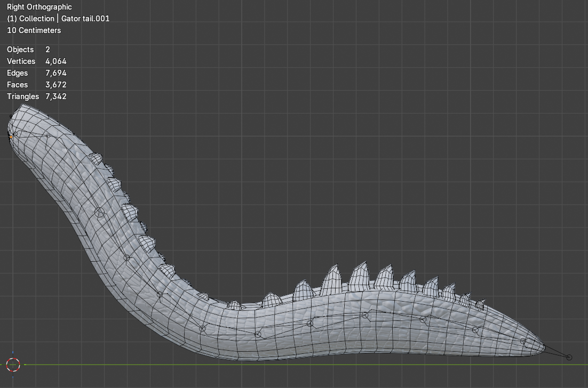Click the 'Faces' statistics label
Viewport: 588px width, 388px height.
click(17, 85)
